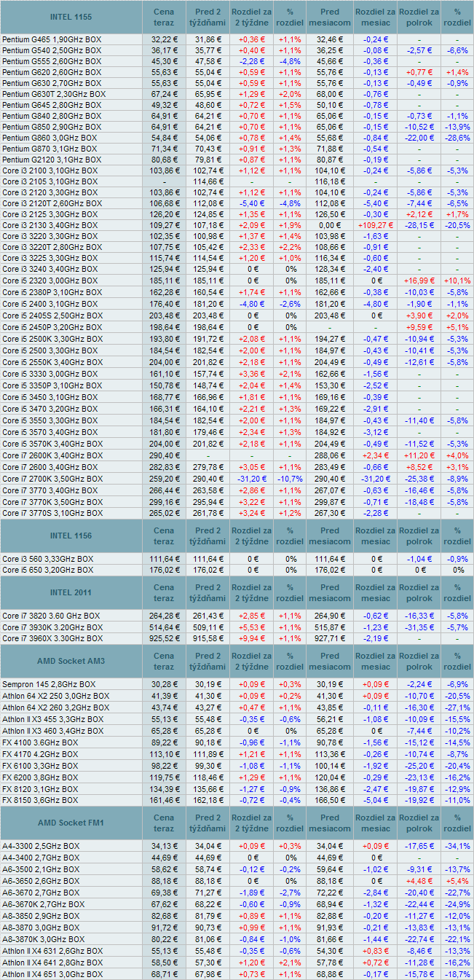Select Pentium G555 2,60GHz BOX
Image resolution: width=474 pixels, height=980 pixels.
click(x=52, y=61)
